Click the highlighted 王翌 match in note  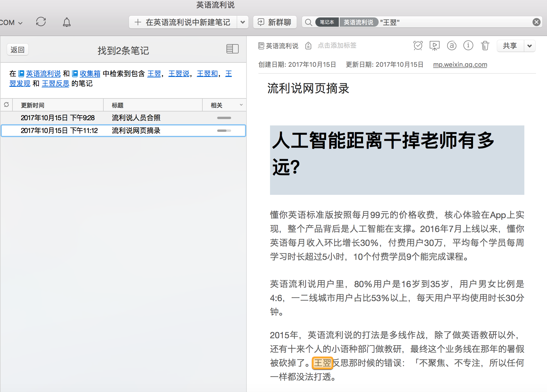pos(323,363)
